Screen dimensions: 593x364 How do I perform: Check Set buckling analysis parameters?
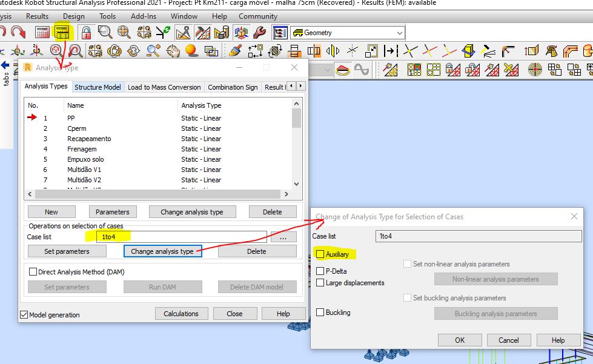point(407,298)
